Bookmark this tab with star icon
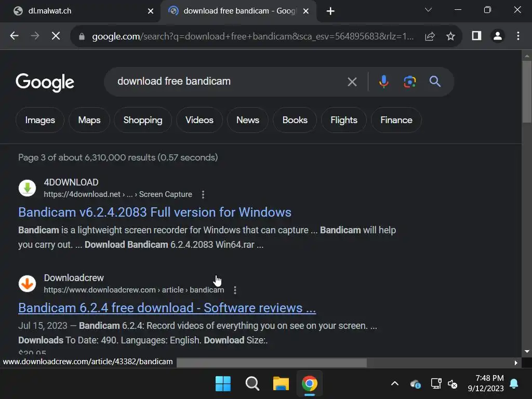The height and width of the screenshot is (399, 532). tap(450, 36)
